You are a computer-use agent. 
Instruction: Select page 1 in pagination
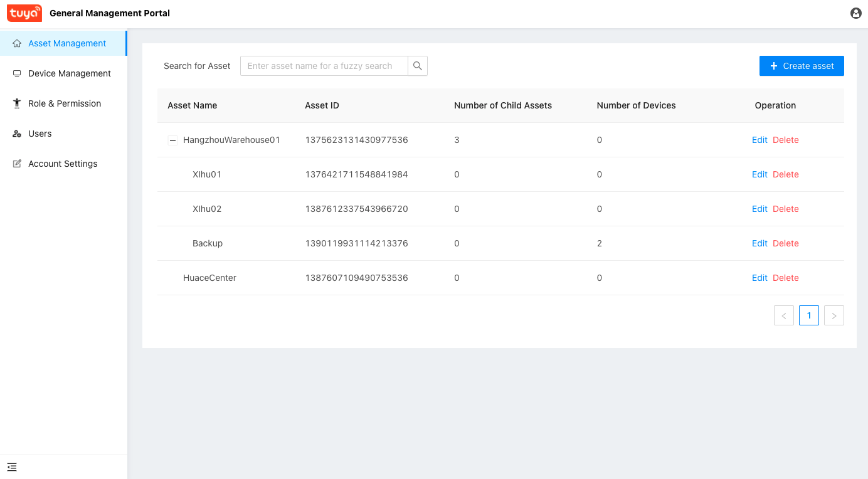pyautogui.click(x=808, y=315)
